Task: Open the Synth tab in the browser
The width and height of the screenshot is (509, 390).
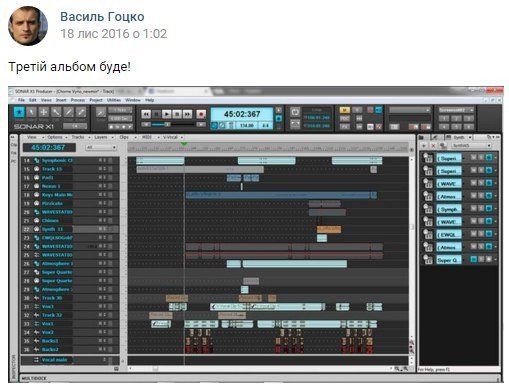Action: pos(459,137)
